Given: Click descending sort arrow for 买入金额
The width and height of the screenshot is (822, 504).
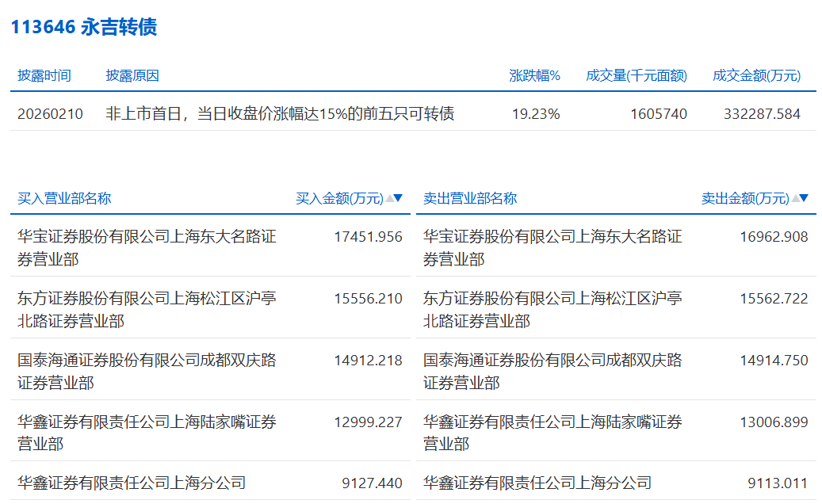Looking at the screenshot, I should (399, 198).
